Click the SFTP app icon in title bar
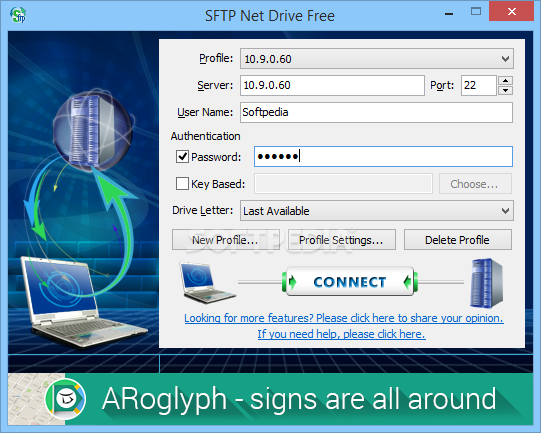Image resolution: width=541 pixels, height=433 pixels. click(x=18, y=15)
